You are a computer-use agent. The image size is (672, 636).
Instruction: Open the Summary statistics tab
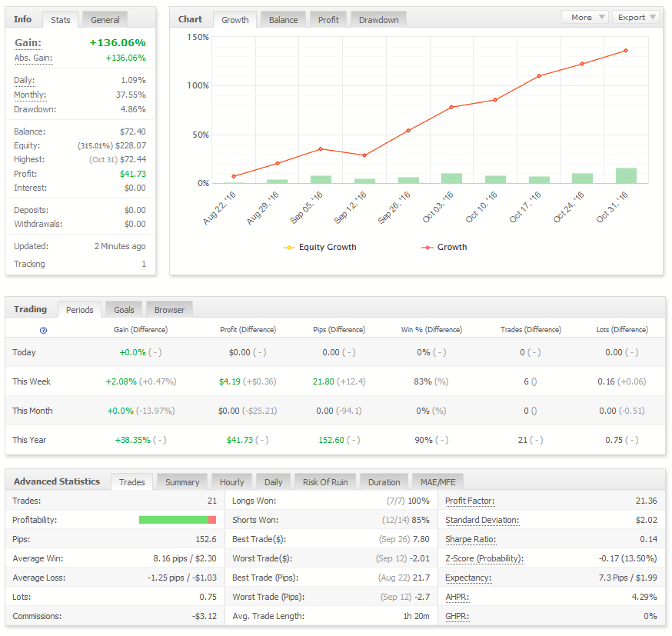(x=182, y=481)
